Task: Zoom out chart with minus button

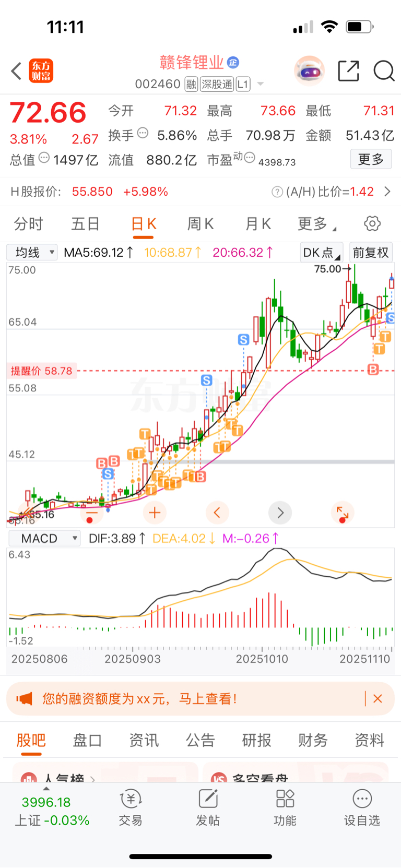Action: click(x=91, y=513)
